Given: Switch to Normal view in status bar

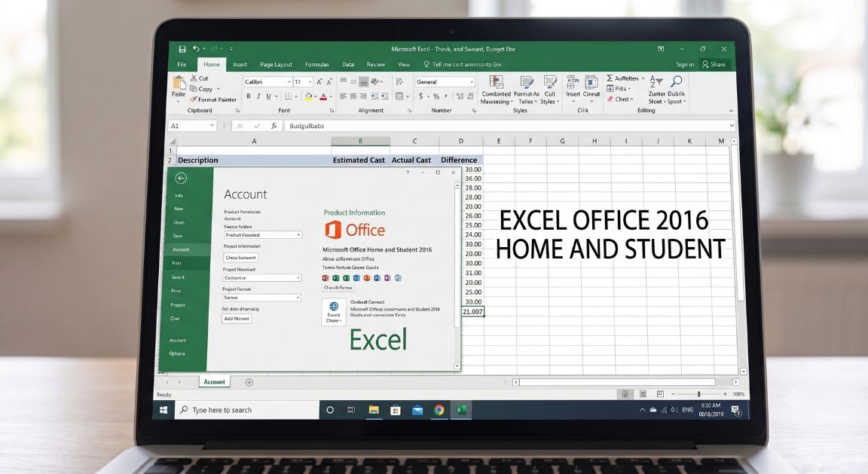Looking at the screenshot, I should click(625, 394).
